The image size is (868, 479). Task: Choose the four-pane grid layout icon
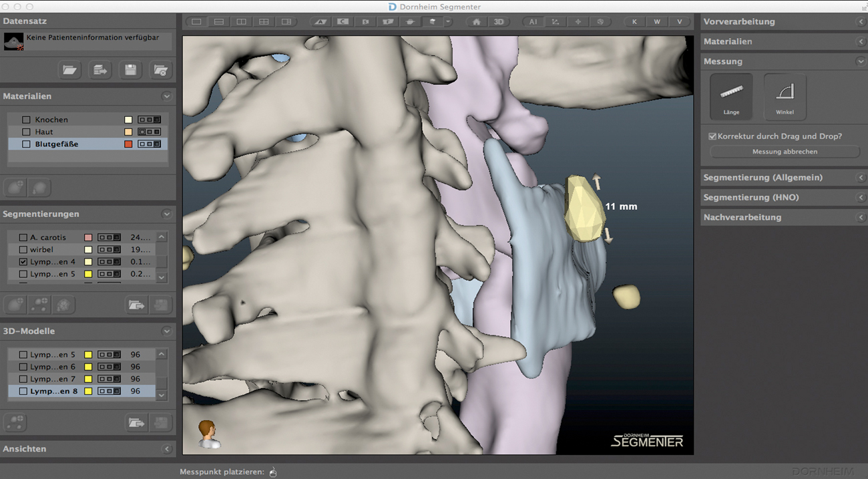point(264,22)
